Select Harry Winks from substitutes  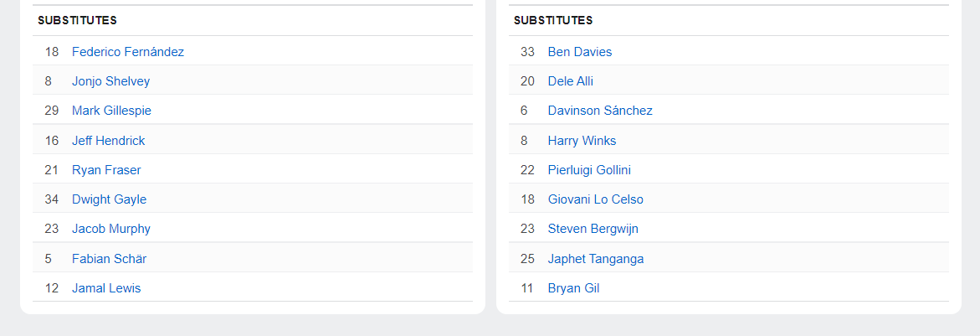(x=582, y=141)
